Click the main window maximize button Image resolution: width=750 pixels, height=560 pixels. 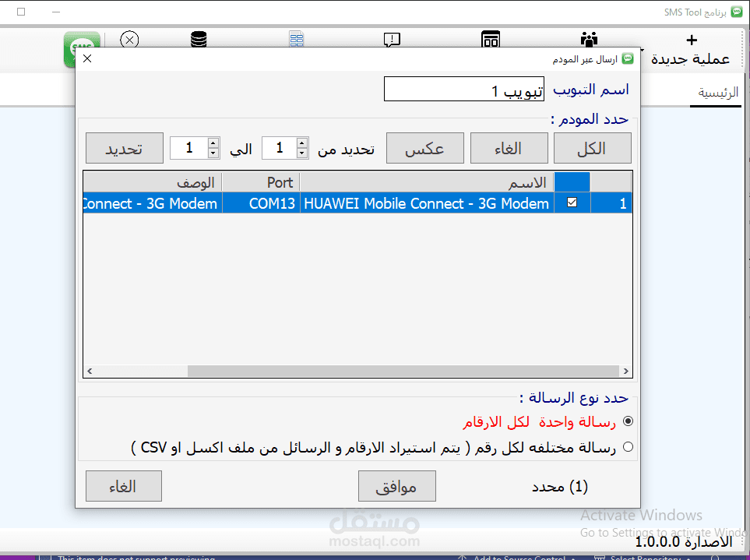click(21, 12)
